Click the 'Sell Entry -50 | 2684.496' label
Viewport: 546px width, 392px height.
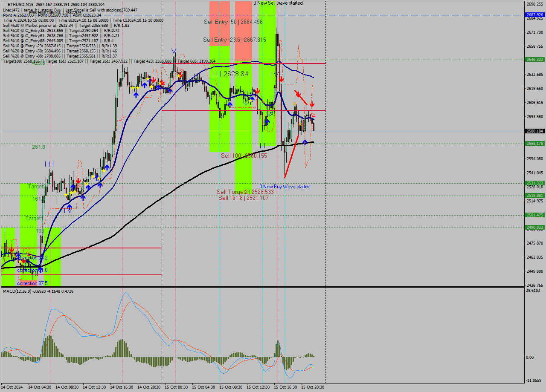[233, 22]
